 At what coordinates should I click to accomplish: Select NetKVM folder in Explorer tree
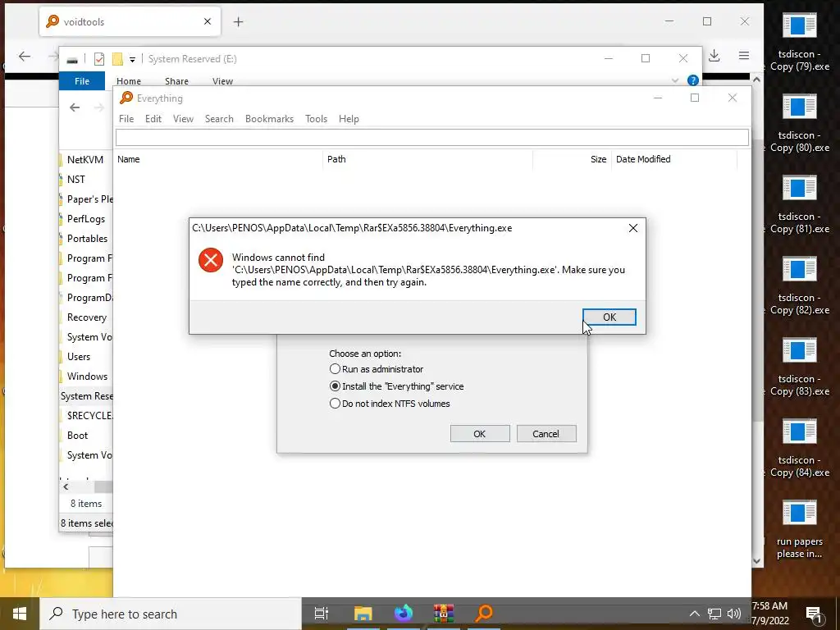tap(85, 160)
